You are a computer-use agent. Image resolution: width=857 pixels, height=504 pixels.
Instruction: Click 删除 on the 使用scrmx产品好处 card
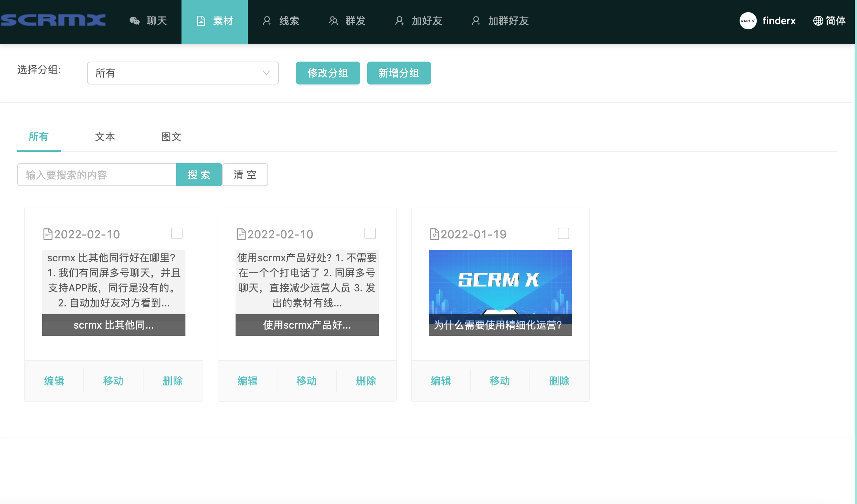(366, 381)
